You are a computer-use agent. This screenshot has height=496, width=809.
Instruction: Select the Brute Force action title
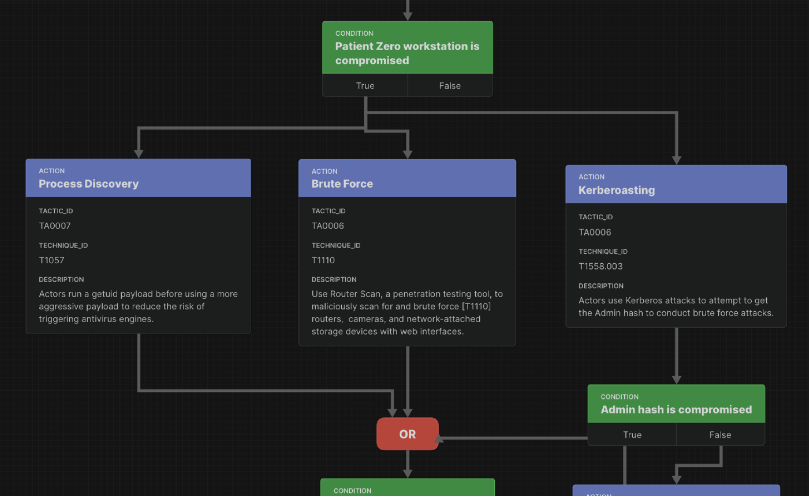coord(342,184)
